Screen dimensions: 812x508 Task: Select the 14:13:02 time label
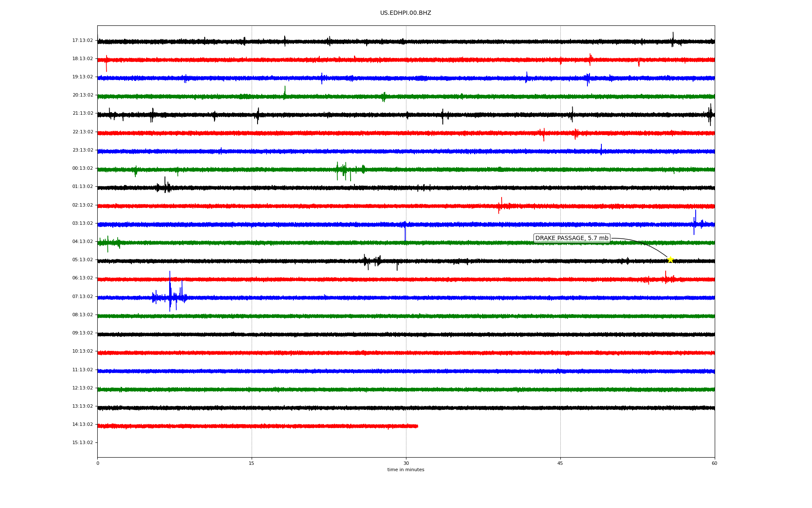82,425
